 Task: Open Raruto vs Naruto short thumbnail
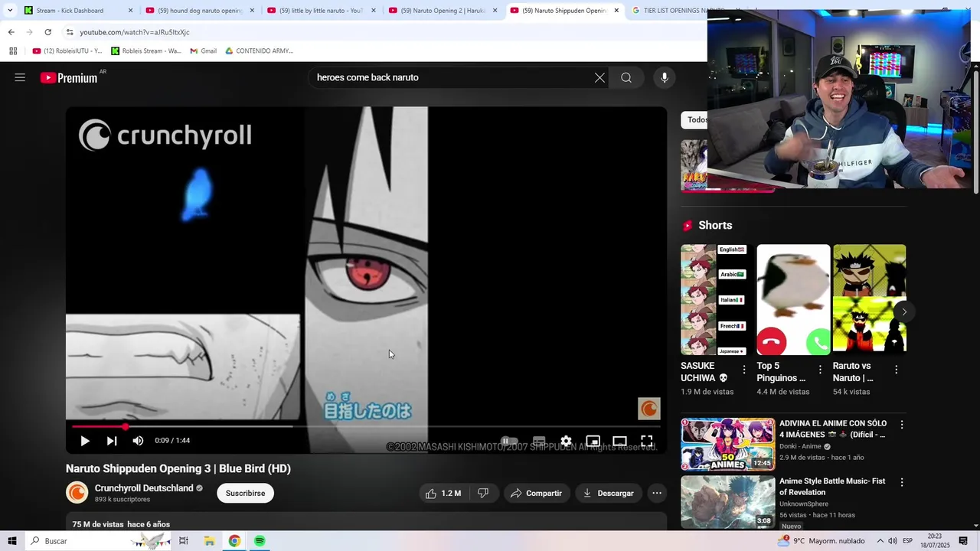tap(869, 300)
